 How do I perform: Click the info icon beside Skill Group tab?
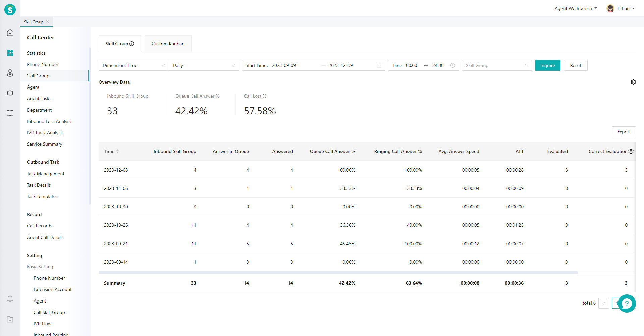132,44
